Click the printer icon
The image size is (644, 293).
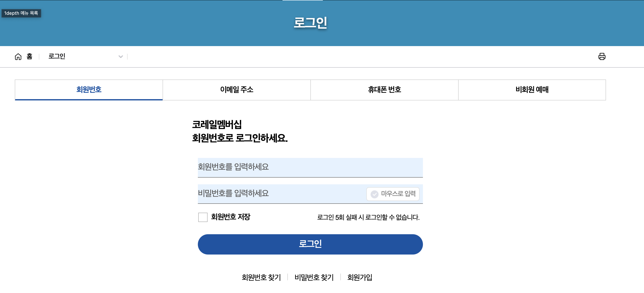click(x=602, y=56)
